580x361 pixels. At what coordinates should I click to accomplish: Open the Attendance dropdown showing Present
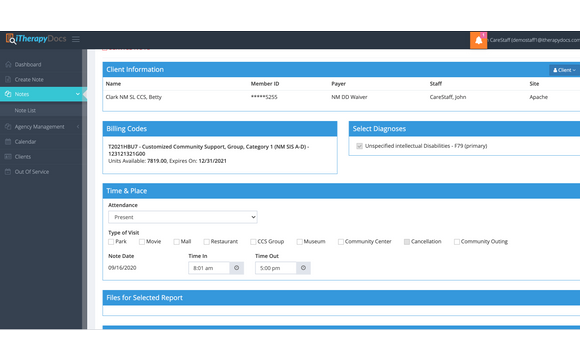point(183,217)
